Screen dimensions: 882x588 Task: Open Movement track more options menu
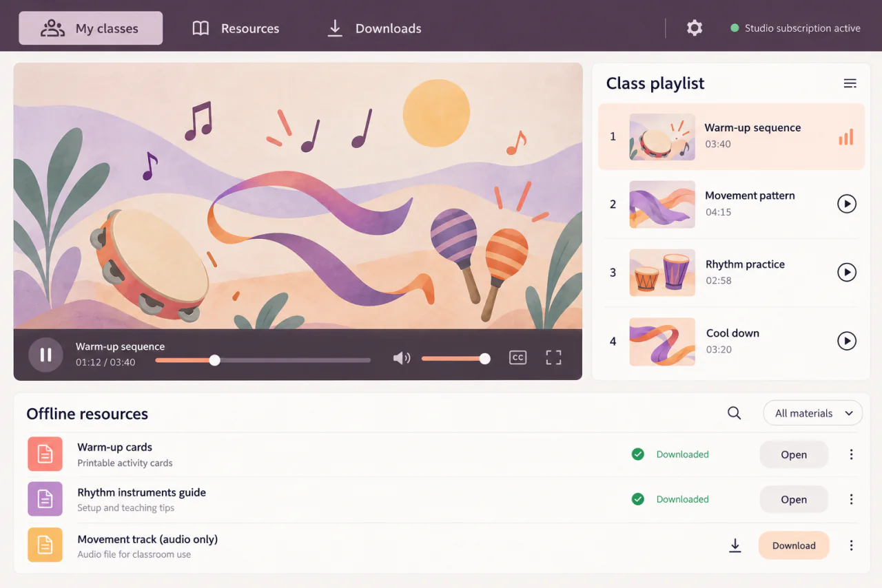[851, 545]
